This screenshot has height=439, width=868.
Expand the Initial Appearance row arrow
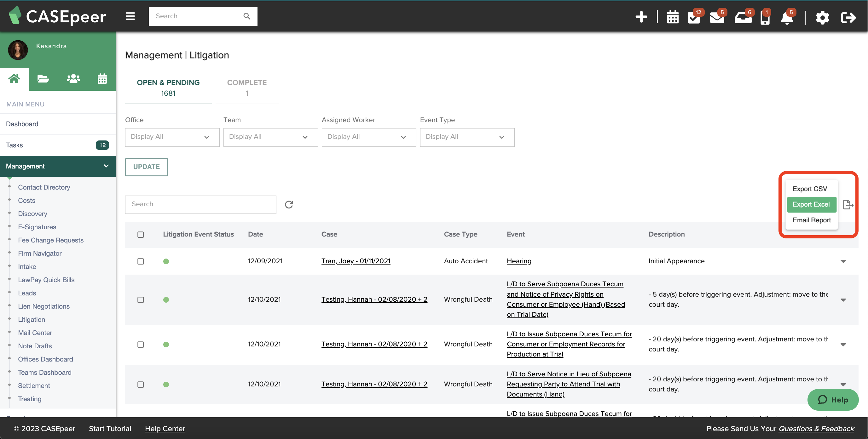843,261
